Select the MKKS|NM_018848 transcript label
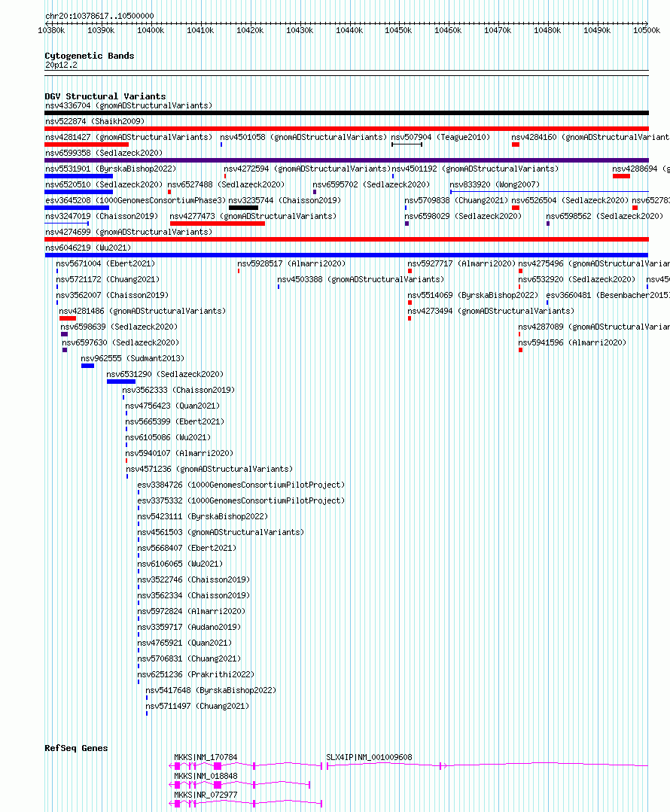 [206, 776]
